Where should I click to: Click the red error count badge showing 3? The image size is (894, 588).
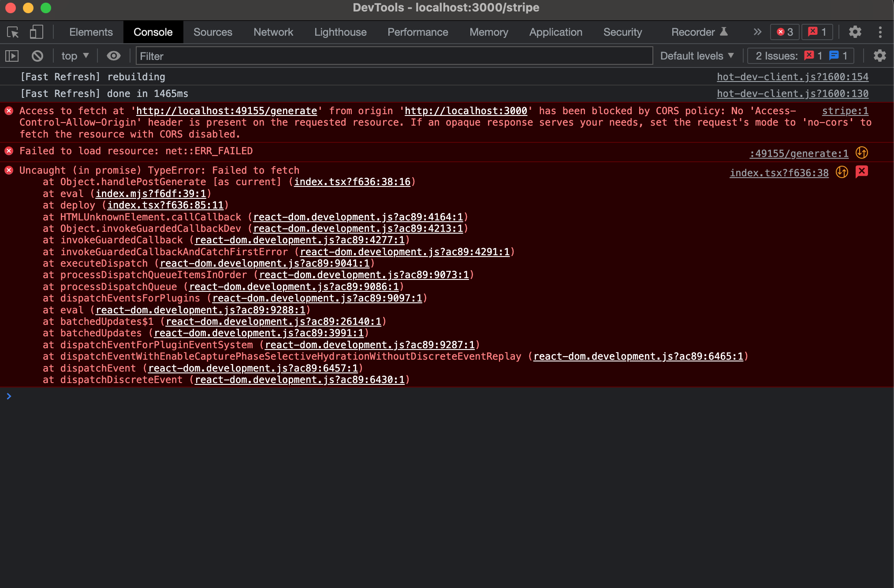point(785,32)
